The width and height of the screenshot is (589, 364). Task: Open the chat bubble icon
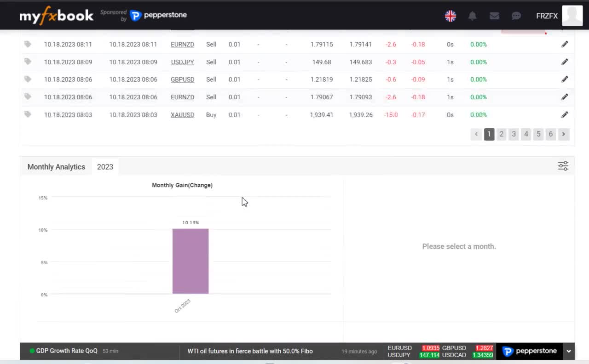(x=516, y=16)
